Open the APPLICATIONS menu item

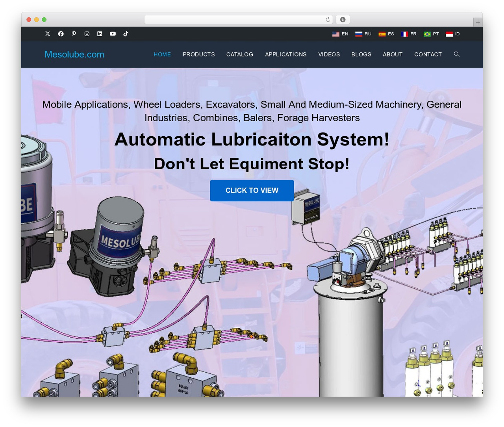click(286, 54)
